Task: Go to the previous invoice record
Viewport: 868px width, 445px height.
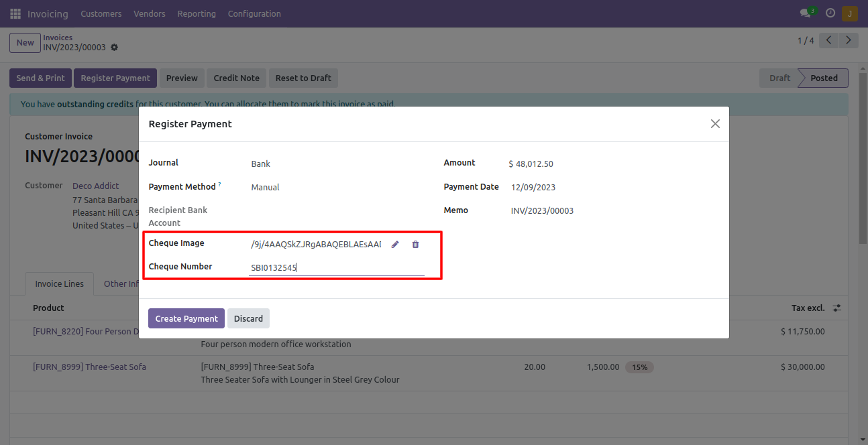Action: point(829,41)
